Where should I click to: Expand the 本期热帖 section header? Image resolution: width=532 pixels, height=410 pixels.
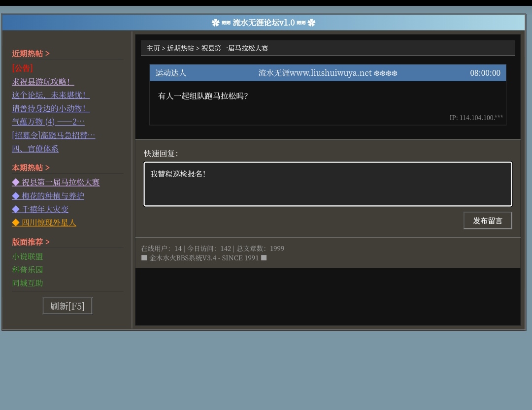[31, 167]
